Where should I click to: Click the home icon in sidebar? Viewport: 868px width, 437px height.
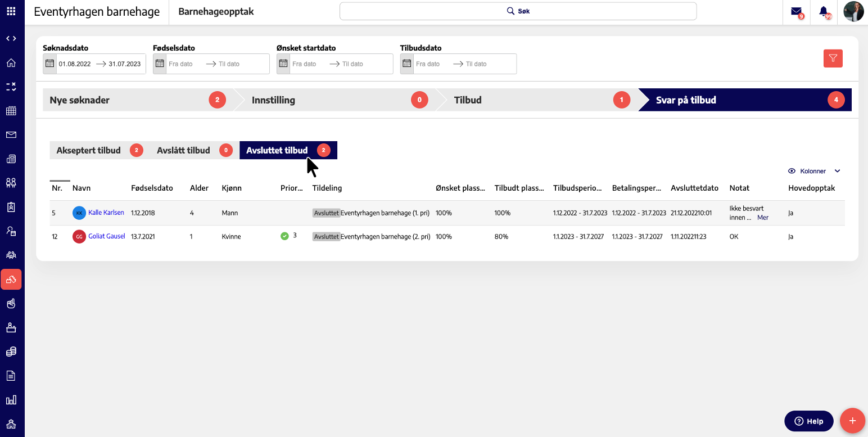[11, 63]
